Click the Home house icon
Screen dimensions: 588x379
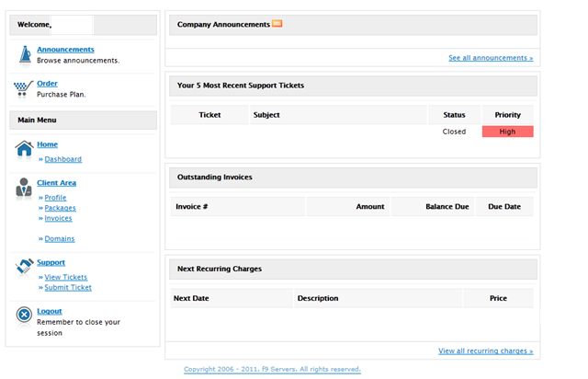24,148
